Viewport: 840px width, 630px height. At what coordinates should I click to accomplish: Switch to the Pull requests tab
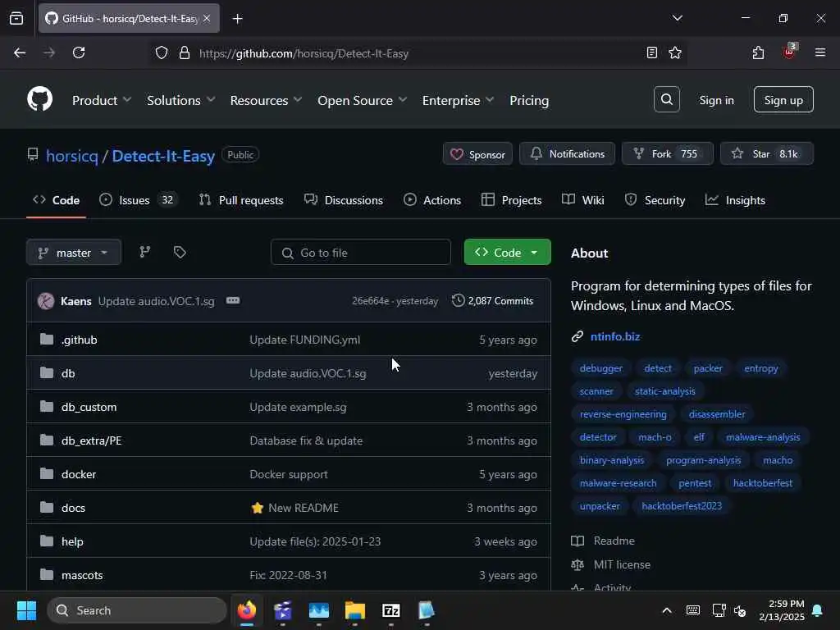tap(241, 200)
